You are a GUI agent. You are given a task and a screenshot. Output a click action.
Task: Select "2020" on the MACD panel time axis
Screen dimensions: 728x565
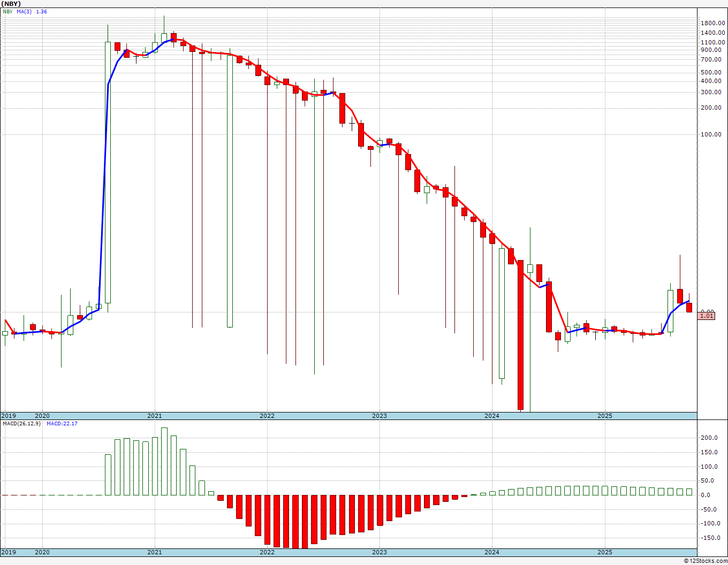(x=42, y=552)
